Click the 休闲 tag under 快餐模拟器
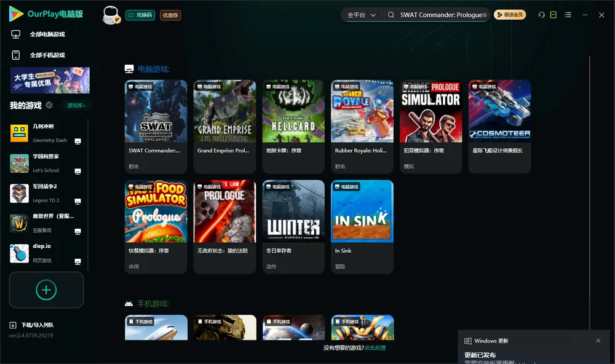This screenshot has height=364, width=615. (133, 266)
